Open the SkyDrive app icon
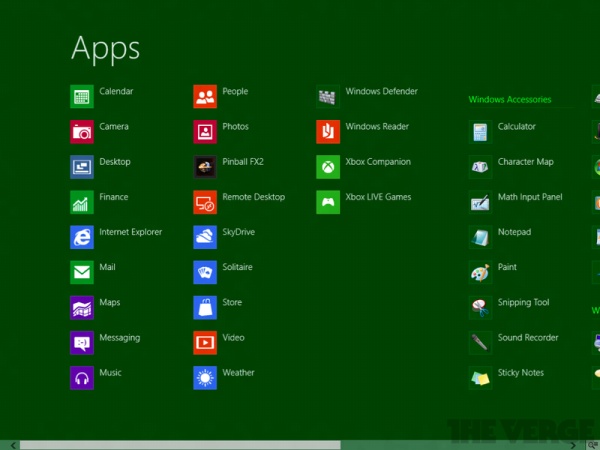The height and width of the screenshot is (450, 600). (205, 237)
